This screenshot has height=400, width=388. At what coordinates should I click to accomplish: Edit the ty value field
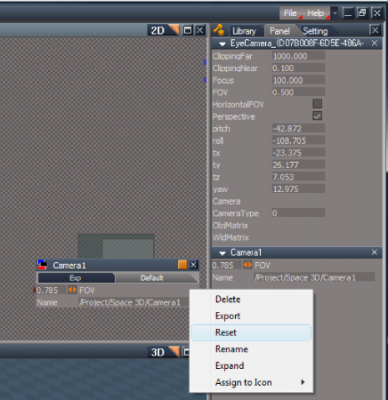pyautogui.click(x=298, y=165)
